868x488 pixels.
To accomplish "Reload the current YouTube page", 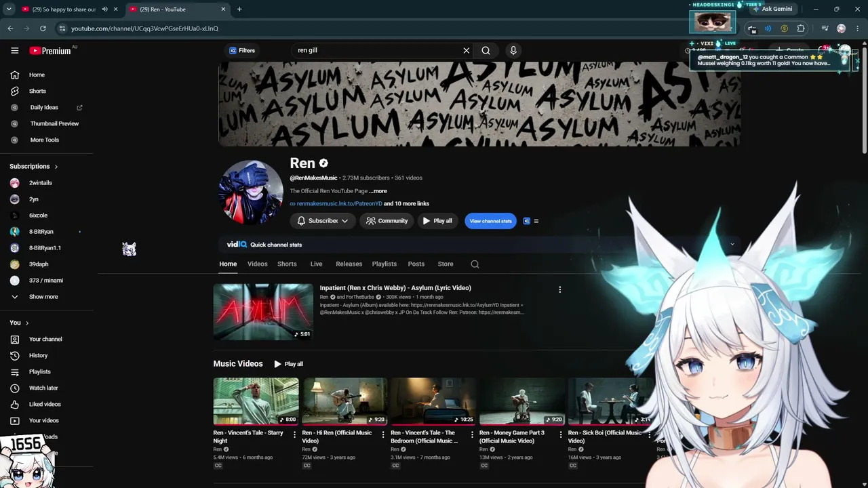I will 43,28.
